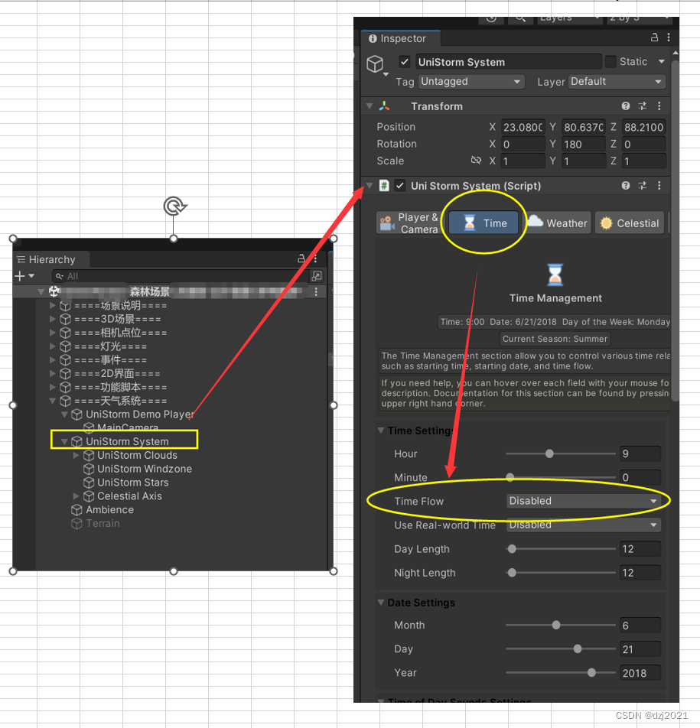Click the Hierarchy panel lock icon
The width and height of the screenshot is (700, 728).
[x=301, y=258]
